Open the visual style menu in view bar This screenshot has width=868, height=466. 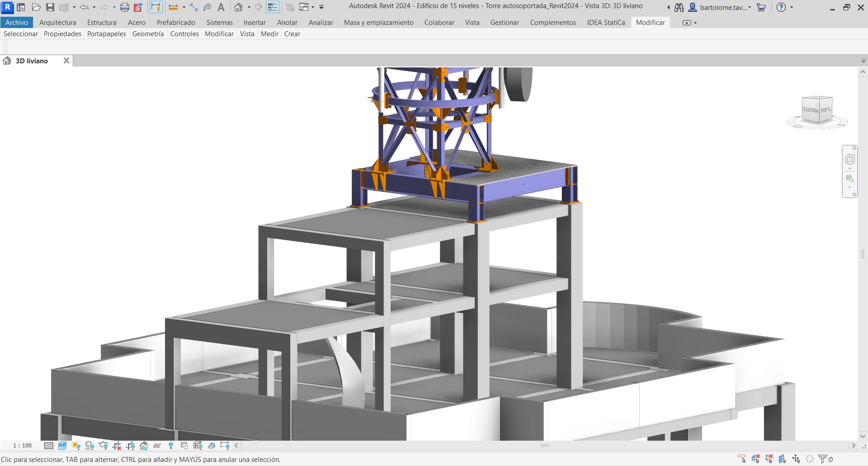pyautogui.click(x=62, y=445)
